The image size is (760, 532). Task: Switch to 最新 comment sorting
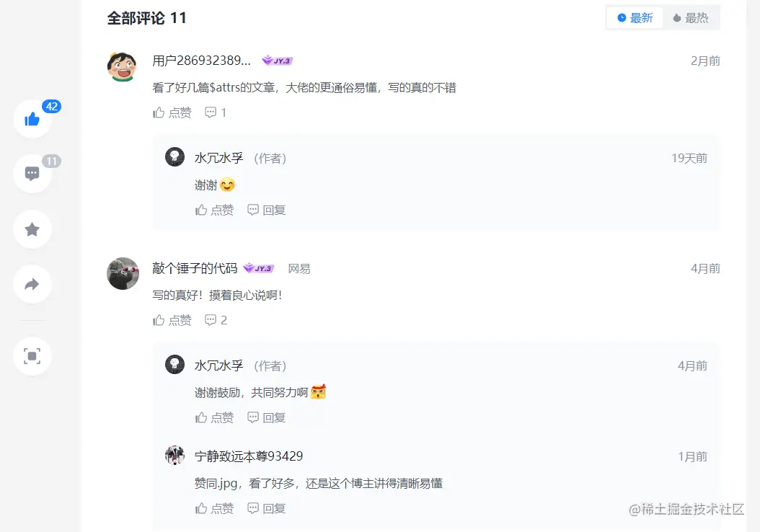[x=635, y=18]
